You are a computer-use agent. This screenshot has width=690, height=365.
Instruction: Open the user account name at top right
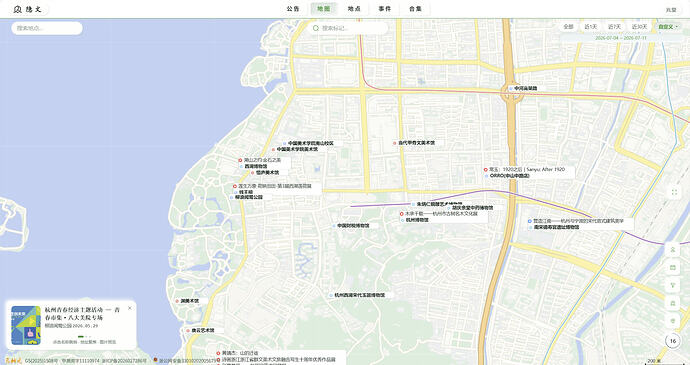(x=671, y=10)
